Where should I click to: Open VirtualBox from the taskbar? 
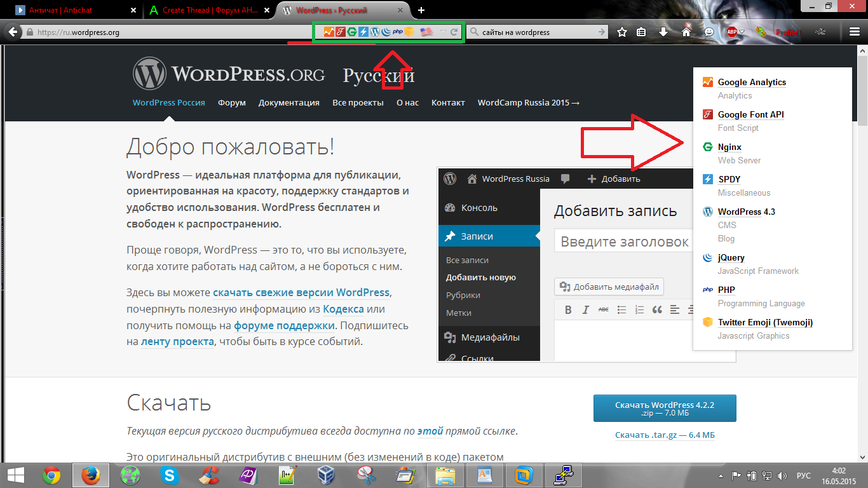(327, 475)
